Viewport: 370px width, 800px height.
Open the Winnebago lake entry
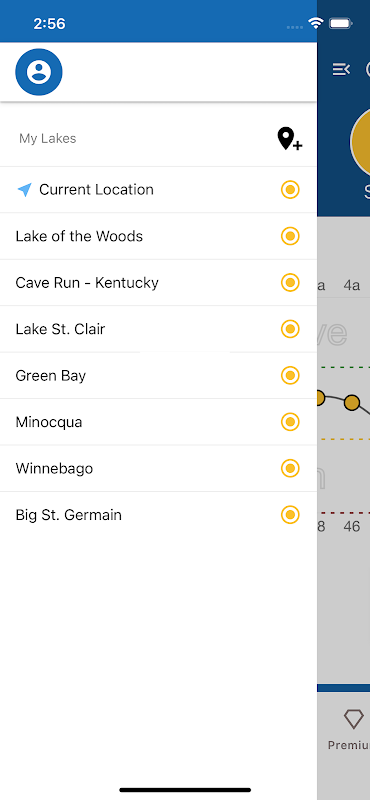(158, 468)
